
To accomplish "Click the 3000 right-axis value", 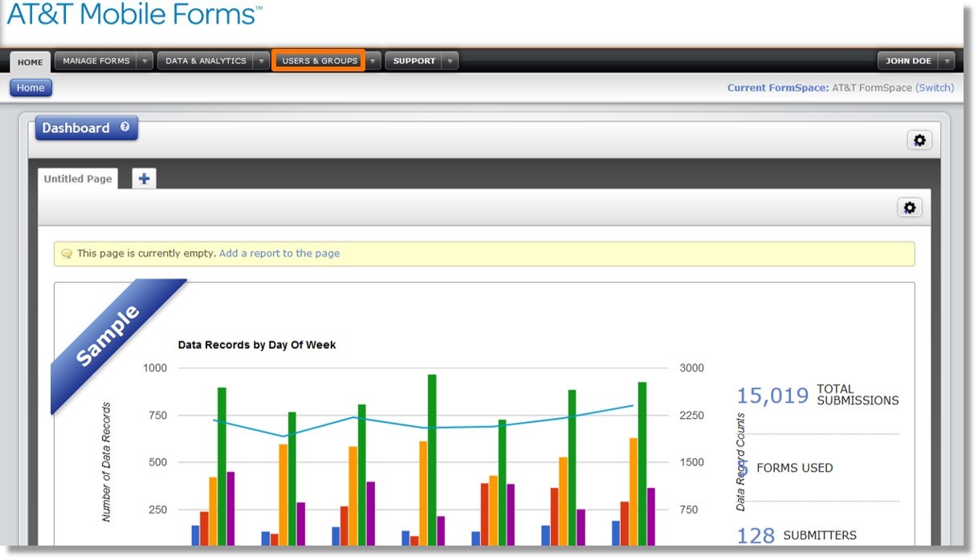I will 691,368.
